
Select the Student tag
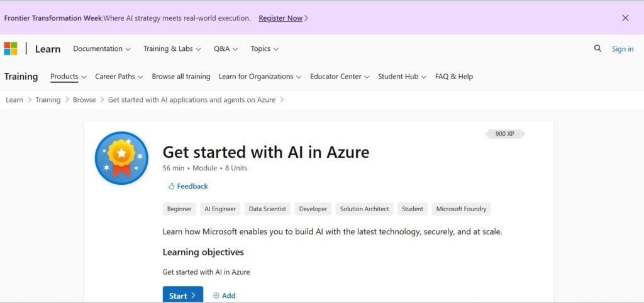tap(413, 209)
